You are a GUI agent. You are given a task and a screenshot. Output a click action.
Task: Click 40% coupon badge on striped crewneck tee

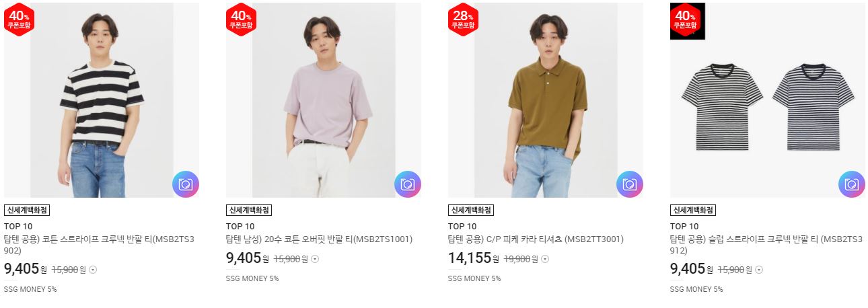click(x=19, y=20)
